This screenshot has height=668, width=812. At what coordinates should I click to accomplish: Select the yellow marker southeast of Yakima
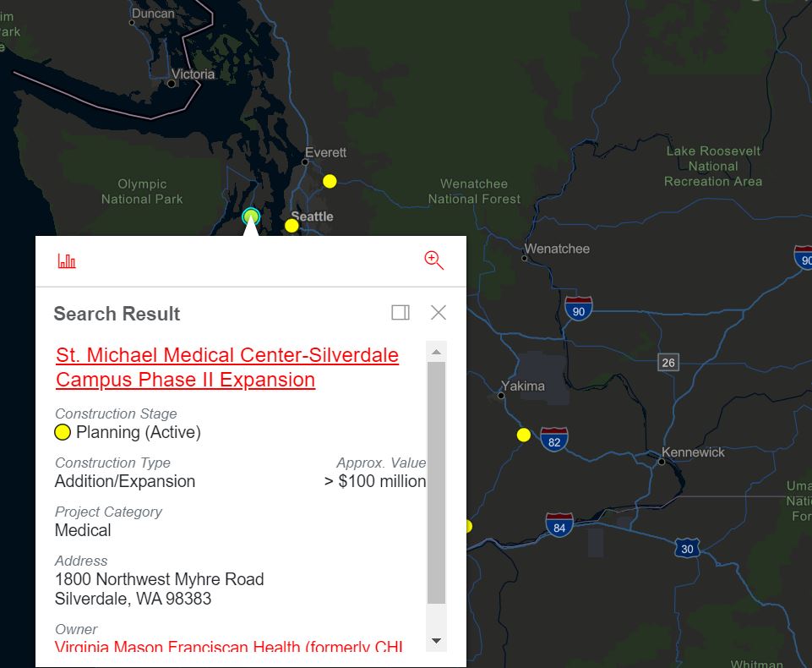[524, 435]
